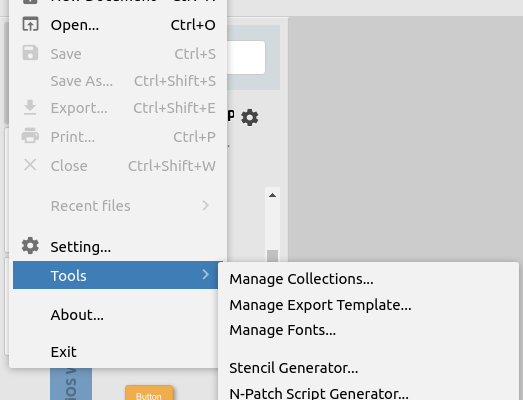This screenshot has height=400, width=523.
Task: Select N-Patch Script Generator entry
Action: tap(319, 393)
